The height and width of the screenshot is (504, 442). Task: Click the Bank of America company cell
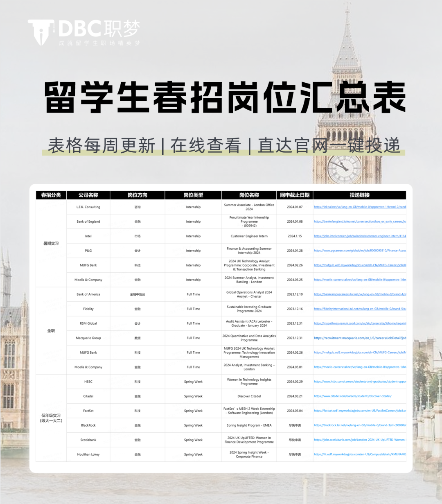coord(88,294)
